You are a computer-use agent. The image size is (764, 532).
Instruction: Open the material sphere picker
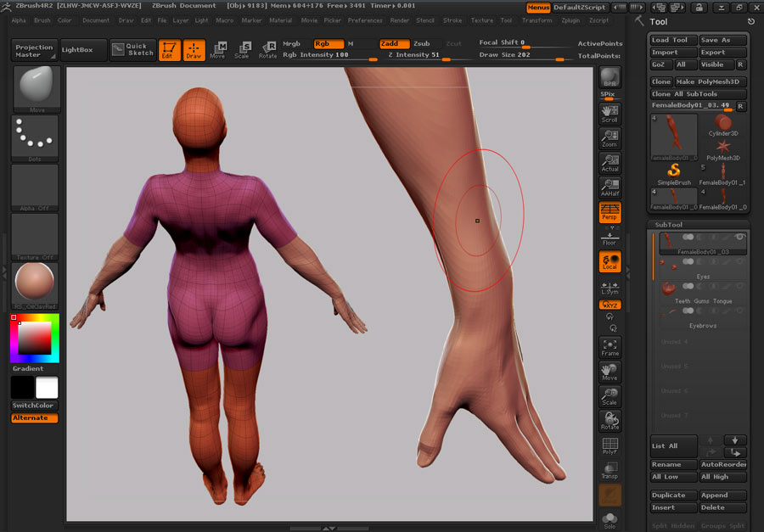(x=35, y=286)
